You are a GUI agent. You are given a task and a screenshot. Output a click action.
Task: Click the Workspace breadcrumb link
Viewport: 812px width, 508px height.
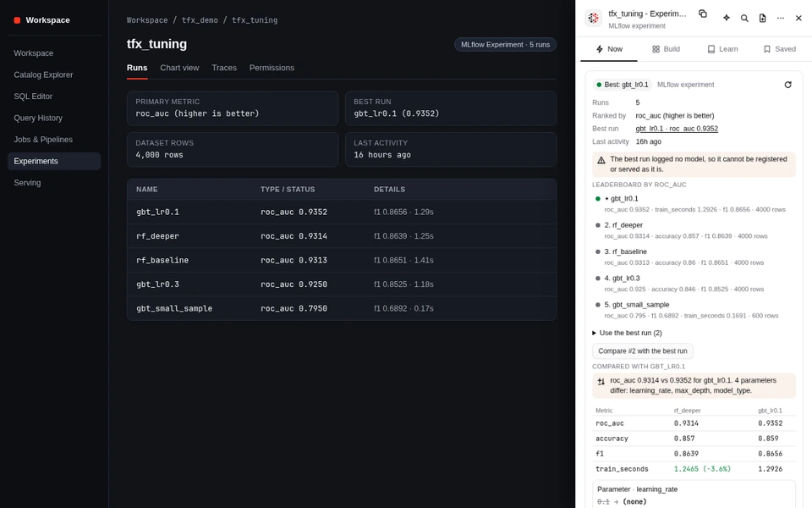click(x=147, y=20)
